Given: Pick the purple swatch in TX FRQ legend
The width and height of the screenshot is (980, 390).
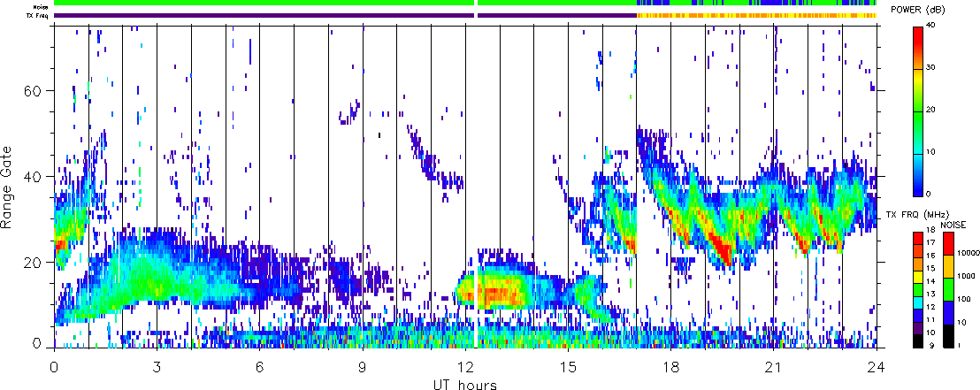Looking at the screenshot, I should pyautogui.click(x=920, y=328).
